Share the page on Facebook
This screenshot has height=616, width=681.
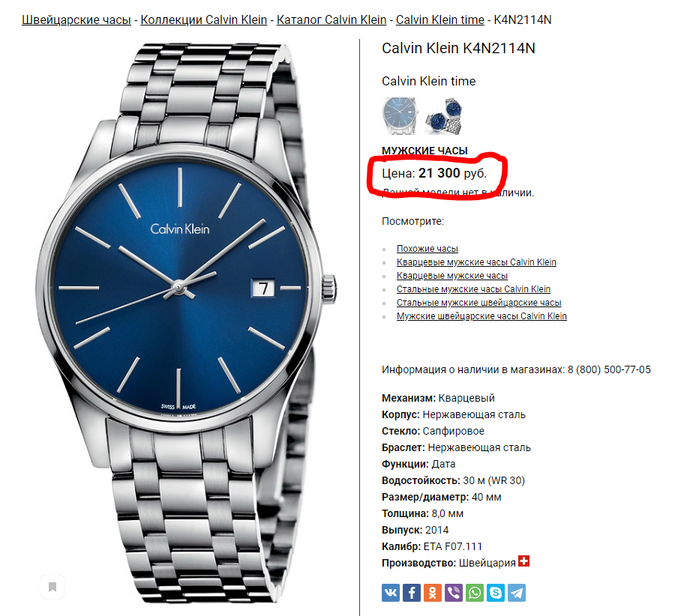pos(411,593)
